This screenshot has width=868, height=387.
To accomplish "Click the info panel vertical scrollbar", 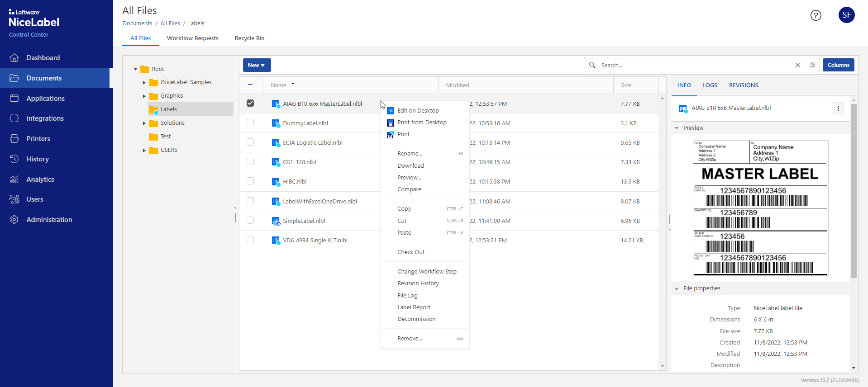I will (854, 190).
